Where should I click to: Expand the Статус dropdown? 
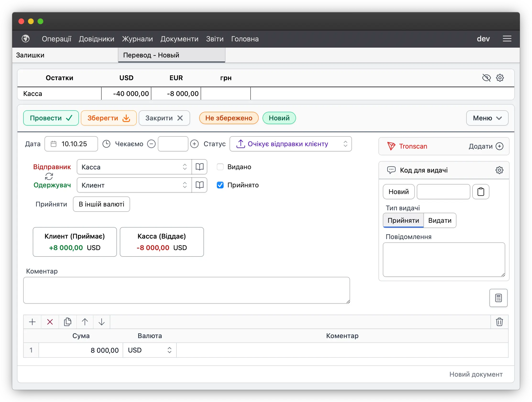[291, 144]
